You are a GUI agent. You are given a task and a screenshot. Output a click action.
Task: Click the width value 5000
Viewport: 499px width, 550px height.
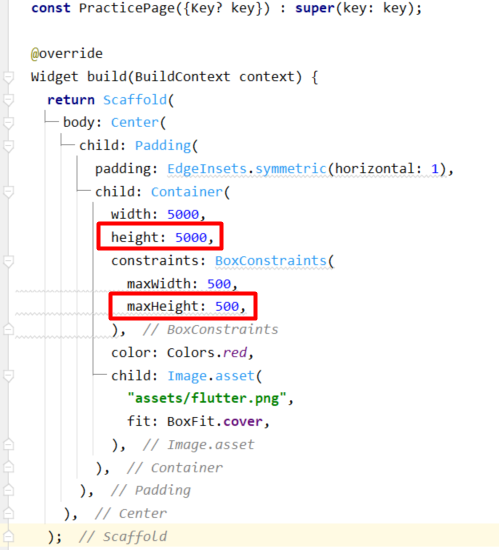[183, 214]
